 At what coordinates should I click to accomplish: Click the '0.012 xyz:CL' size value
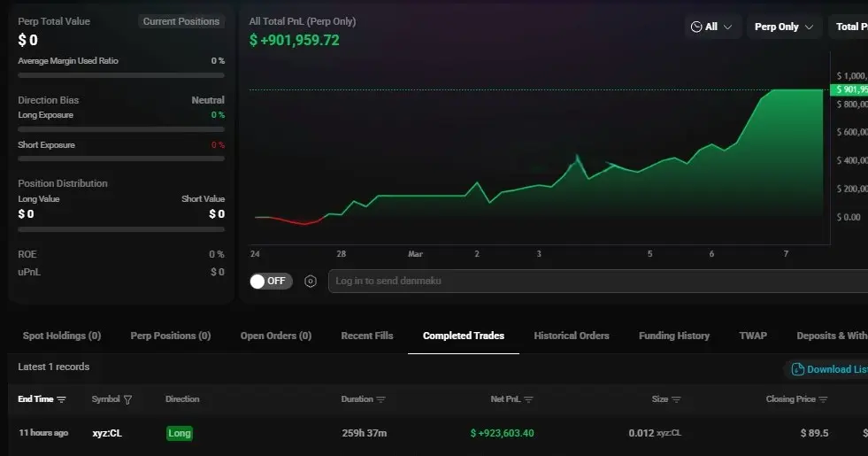[655, 433]
